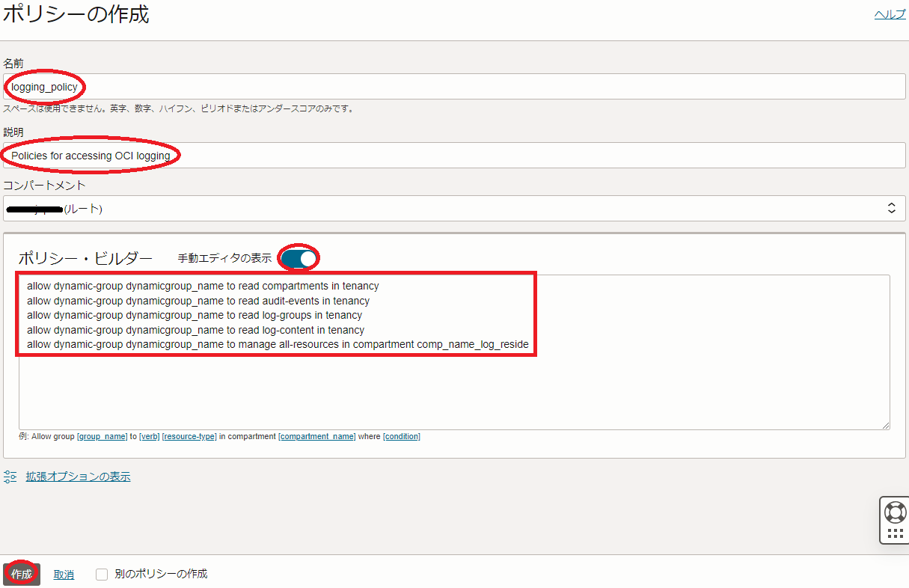Click the verb example link
The image size is (909, 588).
pyautogui.click(x=150, y=437)
